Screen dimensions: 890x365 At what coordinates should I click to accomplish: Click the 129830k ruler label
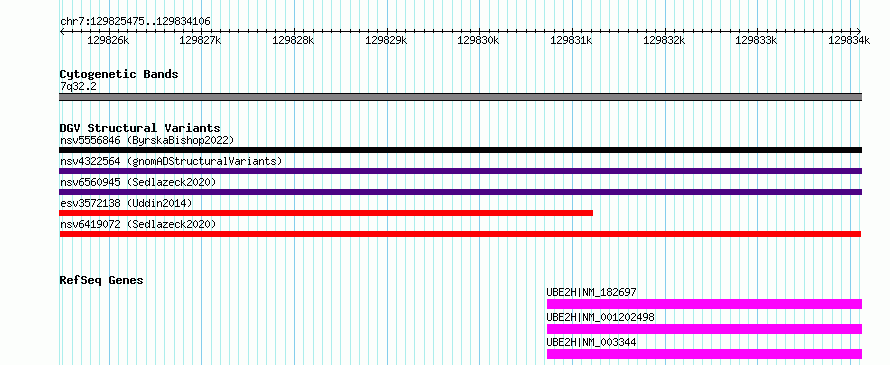click(x=478, y=40)
